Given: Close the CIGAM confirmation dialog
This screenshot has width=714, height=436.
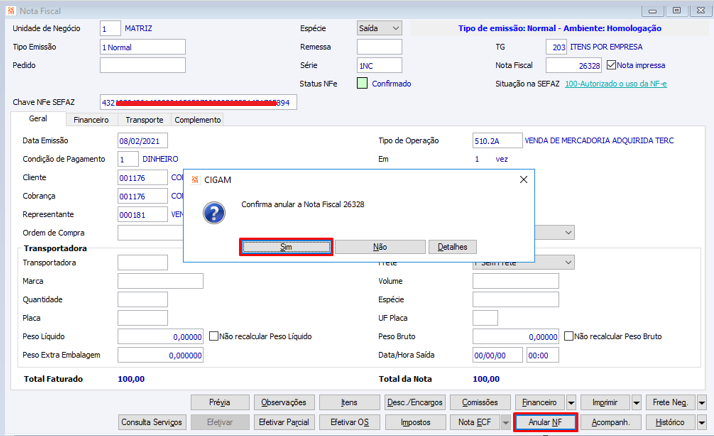Looking at the screenshot, I should pyautogui.click(x=524, y=180).
